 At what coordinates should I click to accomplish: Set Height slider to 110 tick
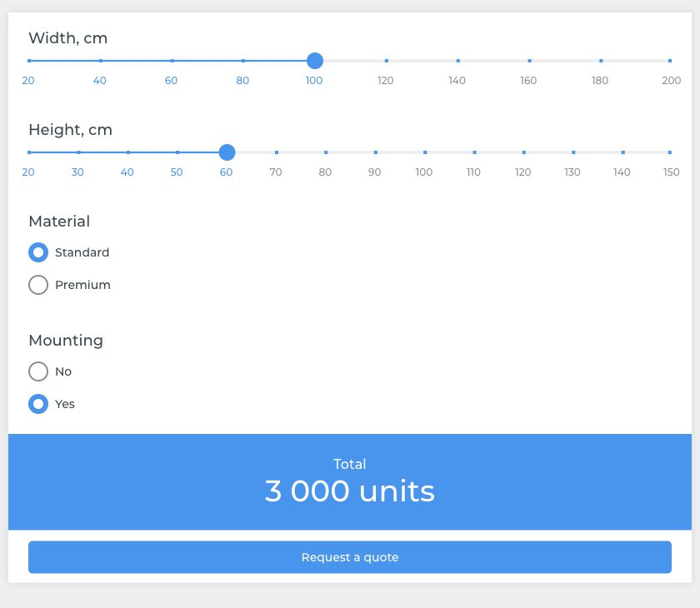pos(474,152)
